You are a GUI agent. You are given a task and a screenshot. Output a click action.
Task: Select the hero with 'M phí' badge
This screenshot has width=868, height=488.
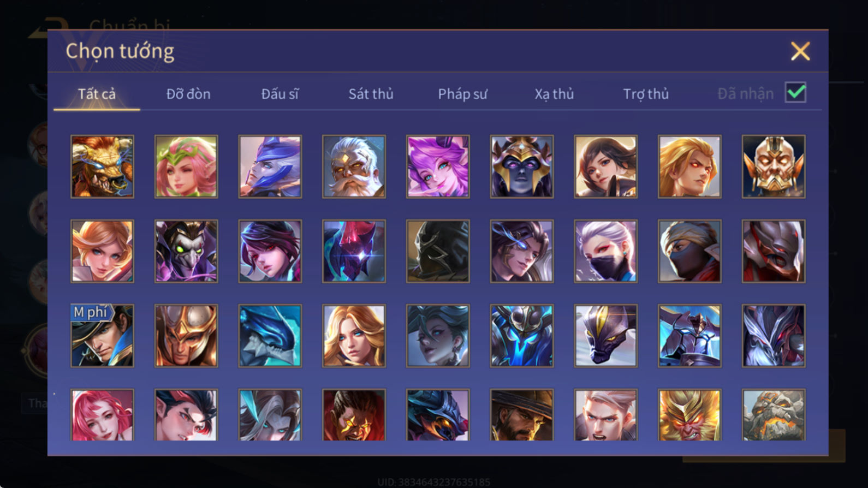[x=102, y=336]
